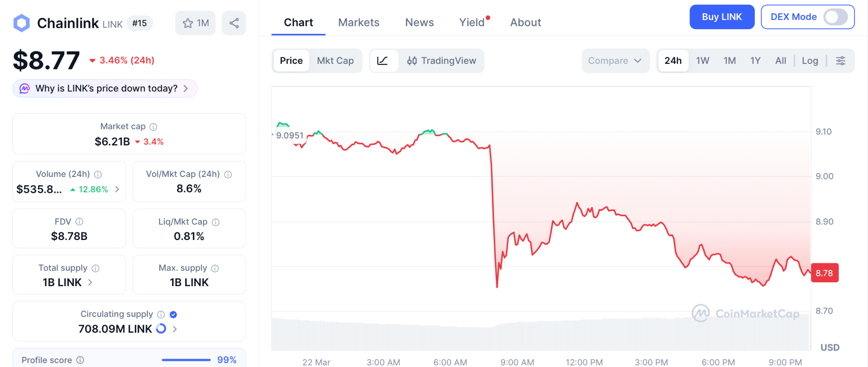868x367 pixels.
Task: Click the Buy LINK button
Action: 721,17
